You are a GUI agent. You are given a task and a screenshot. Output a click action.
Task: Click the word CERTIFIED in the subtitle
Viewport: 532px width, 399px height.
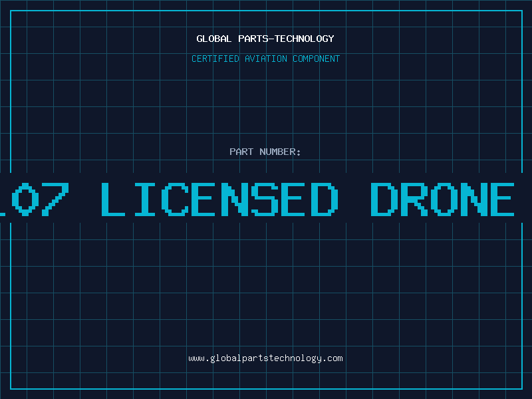(x=215, y=59)
